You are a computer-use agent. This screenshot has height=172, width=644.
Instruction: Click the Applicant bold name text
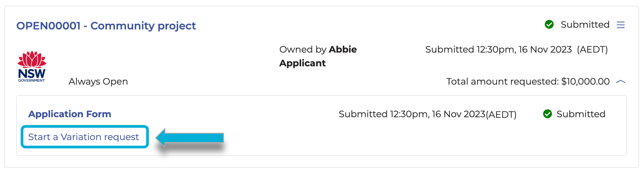(x=302, y=63)
